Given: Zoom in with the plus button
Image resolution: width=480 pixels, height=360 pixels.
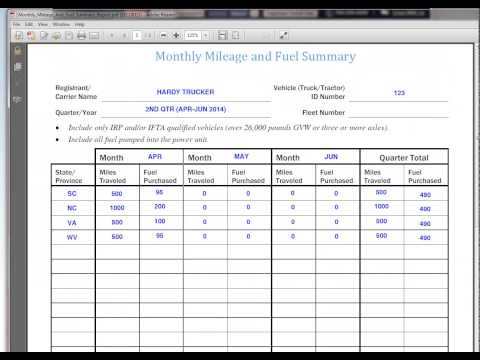Looking at the screenshot, I should pyautogui.click(x=176, y=36).
